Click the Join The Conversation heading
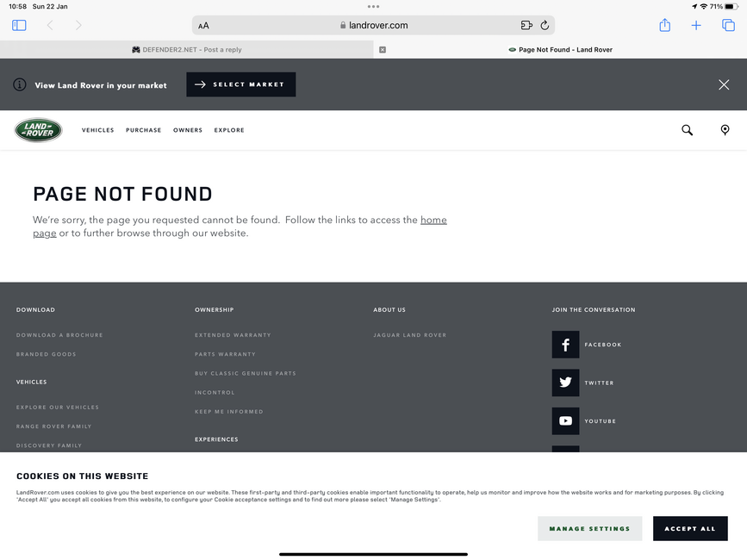Viewport: 747px width, 560px height. tap(594, 310)
